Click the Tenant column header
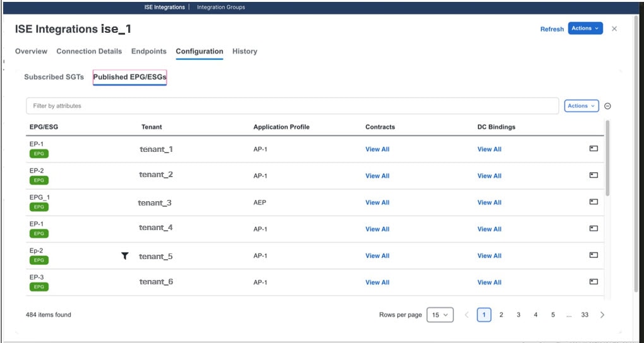This screenshot has height=343, width=644. pos(152,127)
